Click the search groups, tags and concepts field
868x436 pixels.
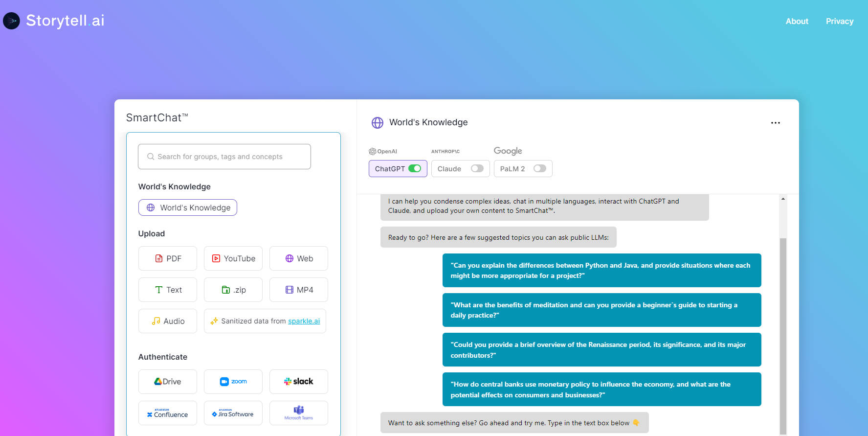224,157
